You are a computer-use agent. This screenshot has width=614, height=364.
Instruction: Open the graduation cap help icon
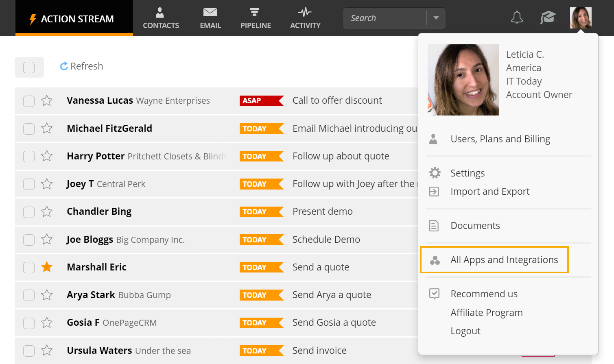(548, 17)
